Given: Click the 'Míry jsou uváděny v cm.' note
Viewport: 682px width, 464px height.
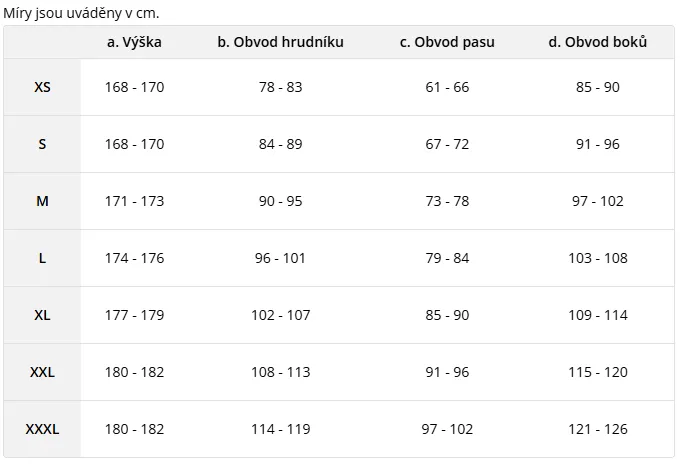Looking at the screenshot, I should (82, 13).
